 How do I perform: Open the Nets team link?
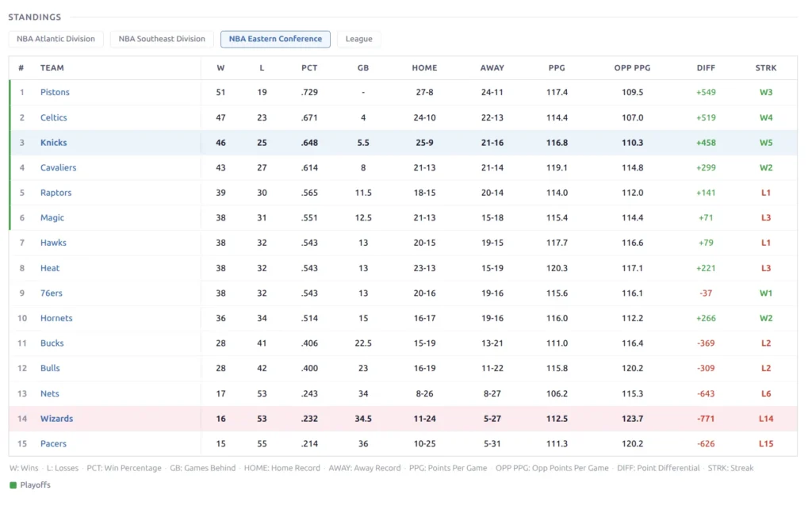pos(50,393)
